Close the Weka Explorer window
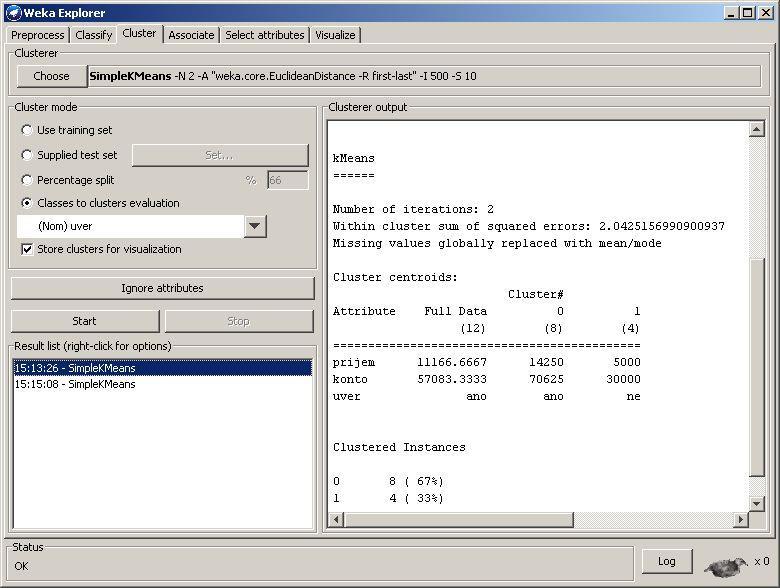Image resolution: width=780 pixels, height=588 pixels. [766, 13]
